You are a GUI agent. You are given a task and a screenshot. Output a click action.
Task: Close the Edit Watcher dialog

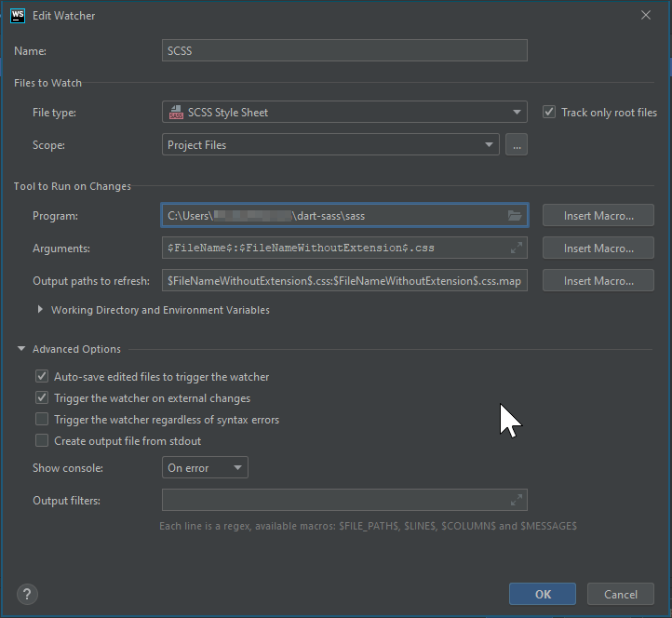tap(646, 16)
